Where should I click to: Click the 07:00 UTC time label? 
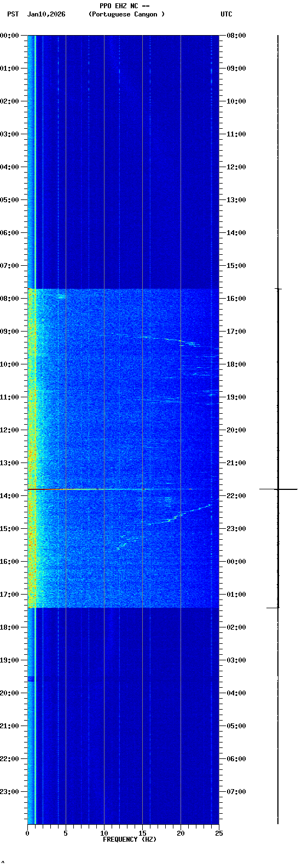click(236, 792)
